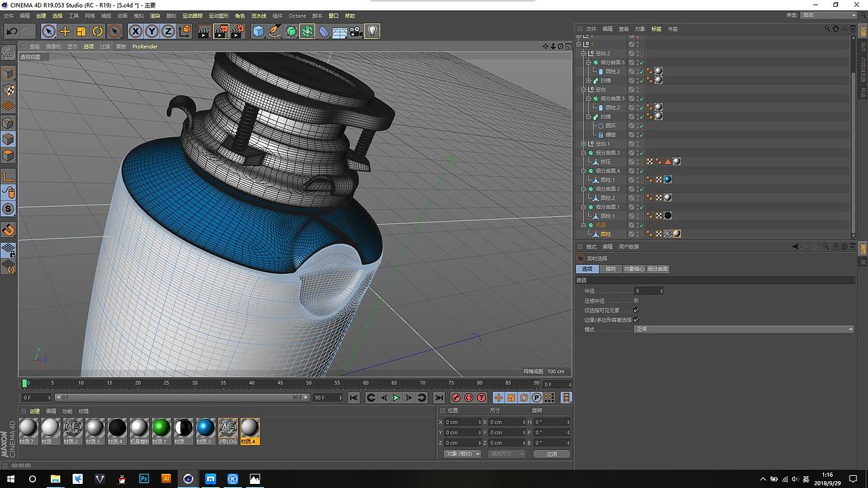This screenshot has height=488, width=868.
Task: Toggle 机身 enabled checkmark
Action: point(641,225)
